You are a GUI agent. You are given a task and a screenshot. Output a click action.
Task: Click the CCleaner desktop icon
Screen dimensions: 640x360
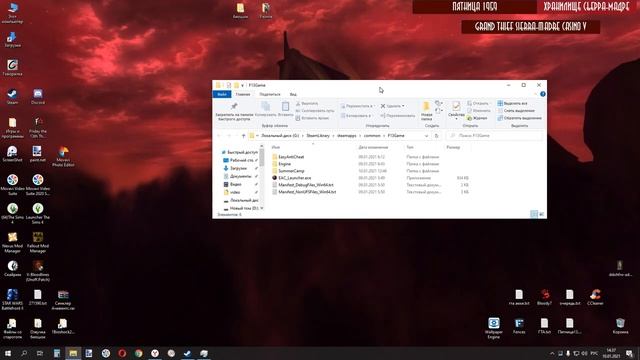tap(595, 297)
